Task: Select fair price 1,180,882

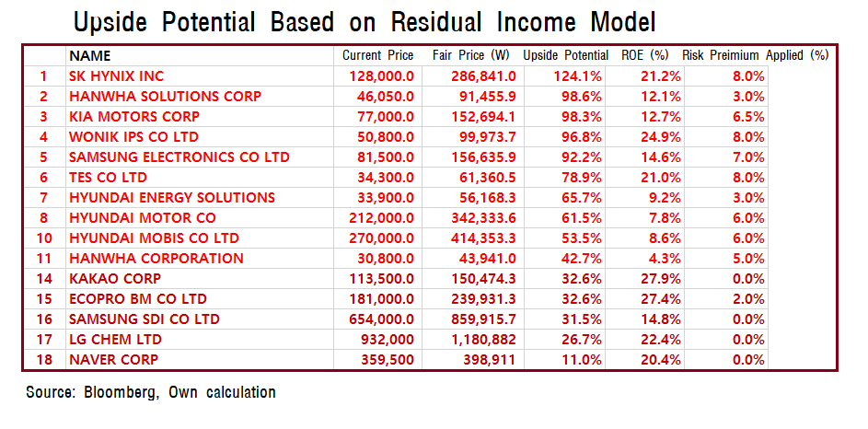Action: coord(484,340)
